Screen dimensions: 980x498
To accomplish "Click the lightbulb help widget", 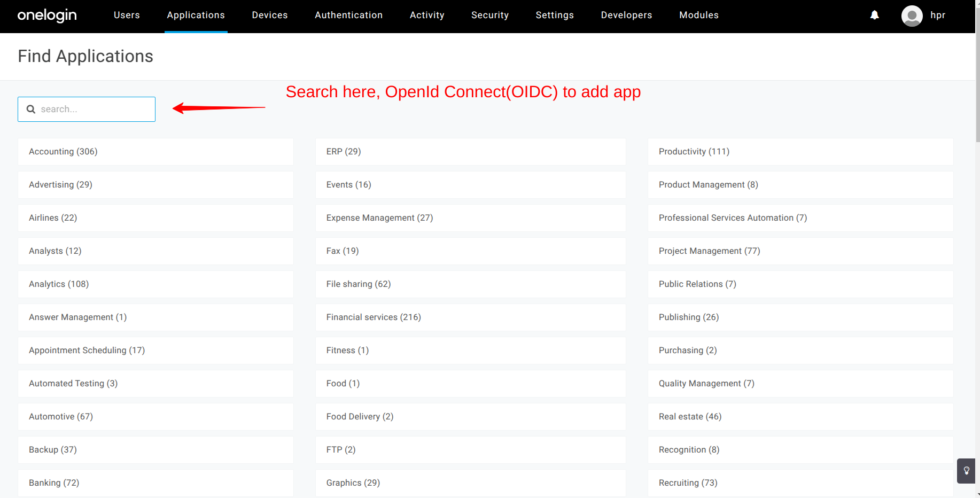I will pyautogui.click(x=966, y=471).
